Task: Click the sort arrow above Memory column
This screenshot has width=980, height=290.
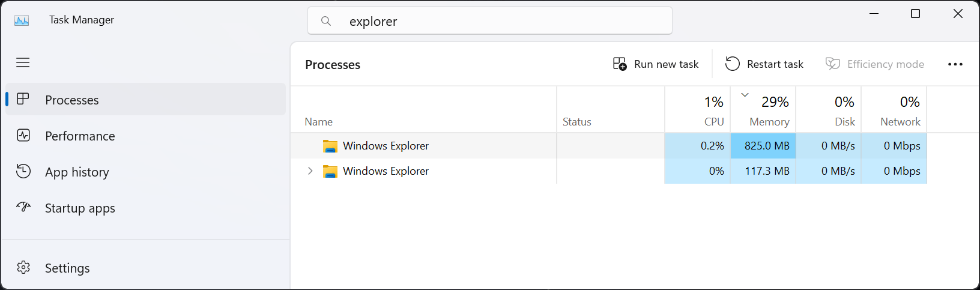Action: point(745,95)
